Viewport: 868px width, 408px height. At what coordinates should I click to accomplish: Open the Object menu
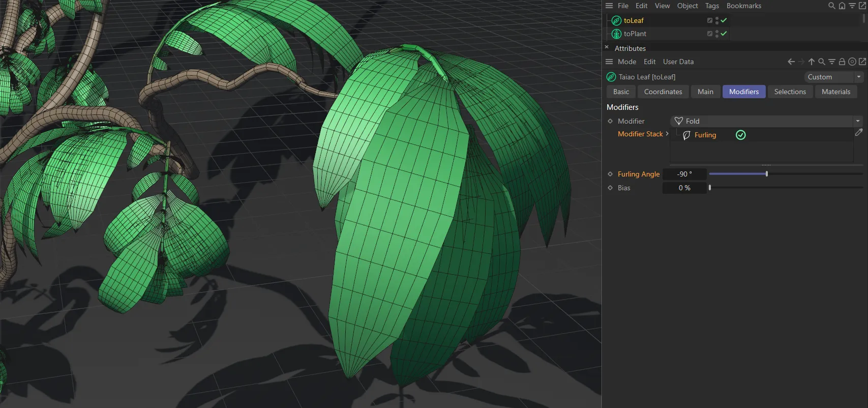[x=687, y=6]
